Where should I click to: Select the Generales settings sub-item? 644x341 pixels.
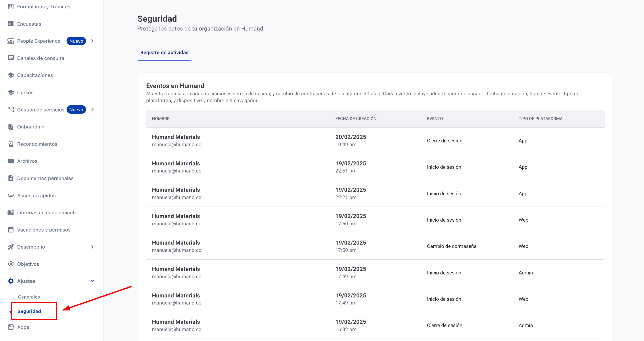(29, 297)
